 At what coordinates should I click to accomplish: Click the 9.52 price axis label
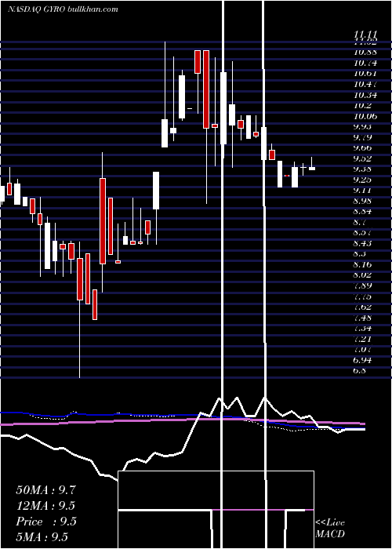coord(362,158)
